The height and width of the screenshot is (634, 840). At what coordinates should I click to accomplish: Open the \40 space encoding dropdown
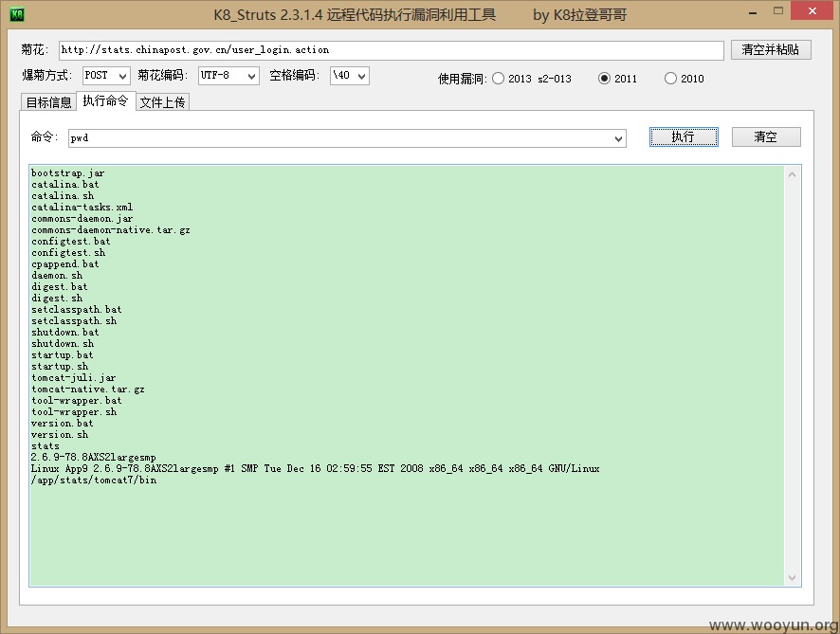[x=350, y=76]
